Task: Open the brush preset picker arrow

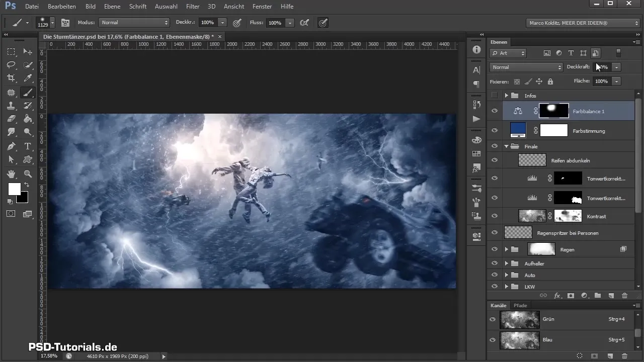Action: point(52,23)
